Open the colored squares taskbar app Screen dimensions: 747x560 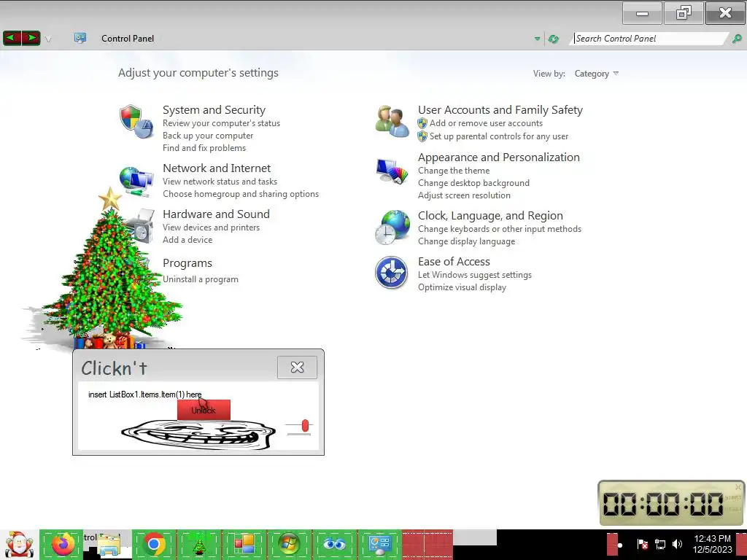pos(244,544)
